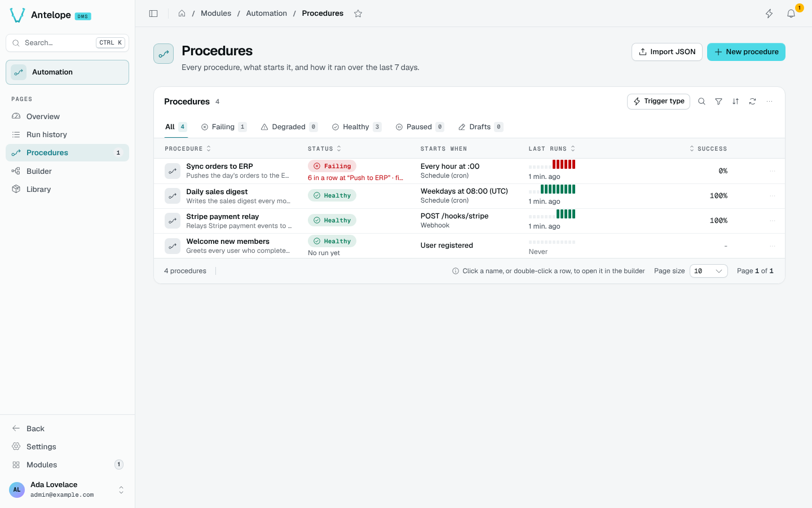Open row menu for Sync orders to ERP
812x508 pixels.
point(773,171)
